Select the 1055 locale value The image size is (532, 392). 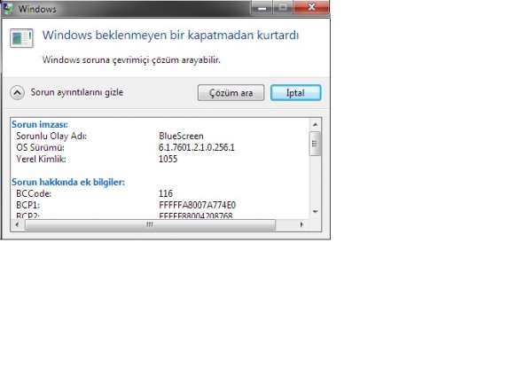click(x=168, y=159)
